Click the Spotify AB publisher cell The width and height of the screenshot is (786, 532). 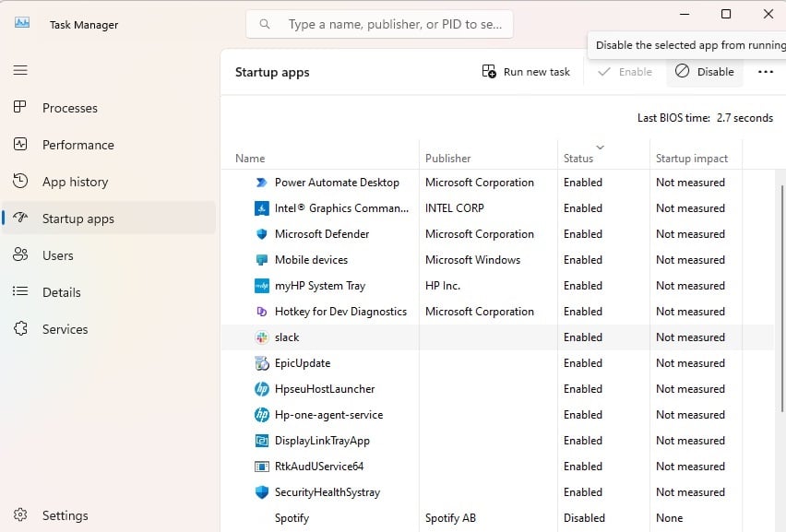click(450, 518)
